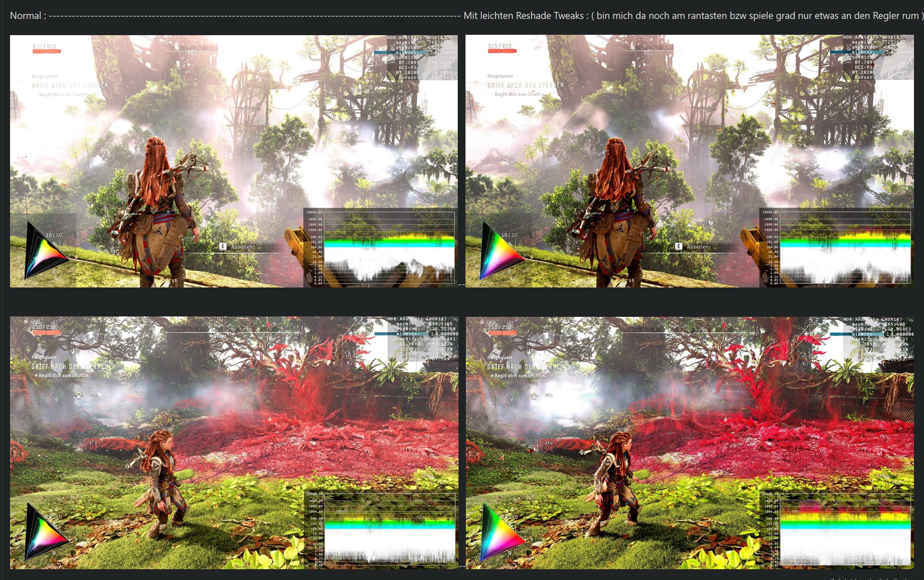The width and height of the screenshot is (924, 580).
Task: Click 'GRIFF NACH DEN STERNEN' quest in Reshade red-plants screenshot
Action: (x=526, y=367)
